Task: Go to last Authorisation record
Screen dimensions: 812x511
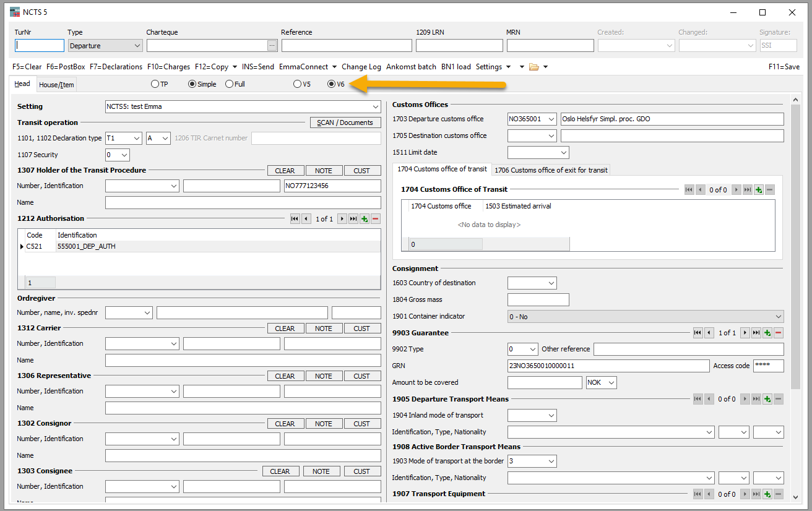Action: click(353, 219)
